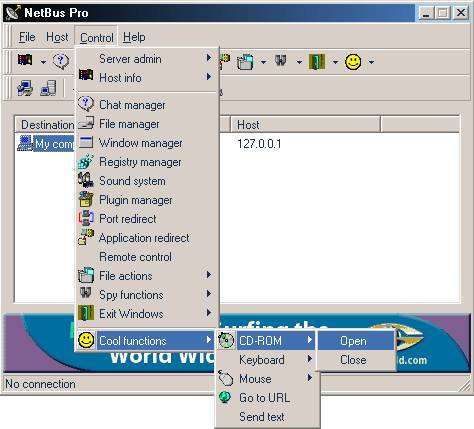This screenshot has height=429, width=474.
Task: Select Close in the CD-ROM submenu
Action: [356, 360]
